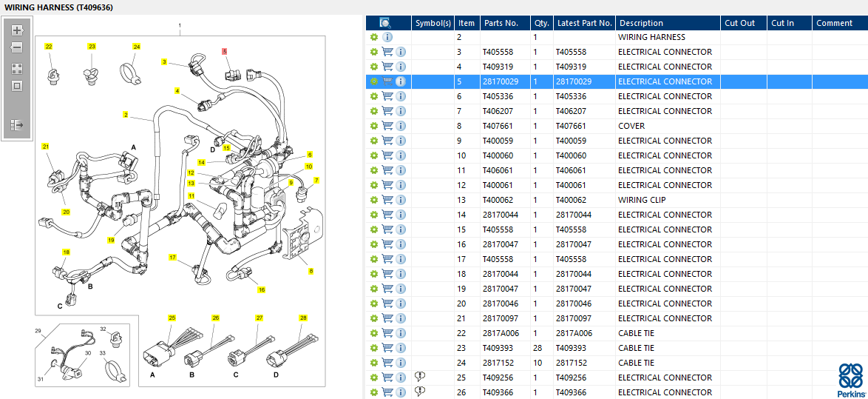Click the zoom in plus button
This screenshot has width=868, height=399.
point(17,30)
